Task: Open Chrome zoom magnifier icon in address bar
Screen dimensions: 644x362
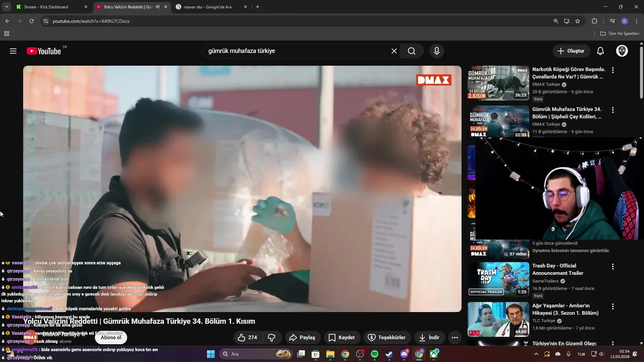Action: click(x=556, y=21)
